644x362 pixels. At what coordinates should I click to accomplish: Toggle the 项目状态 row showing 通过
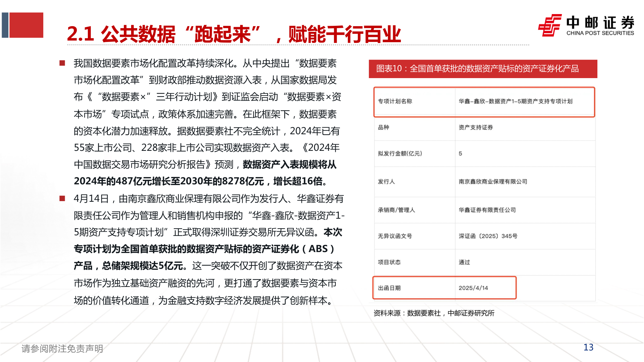(484, 262)
